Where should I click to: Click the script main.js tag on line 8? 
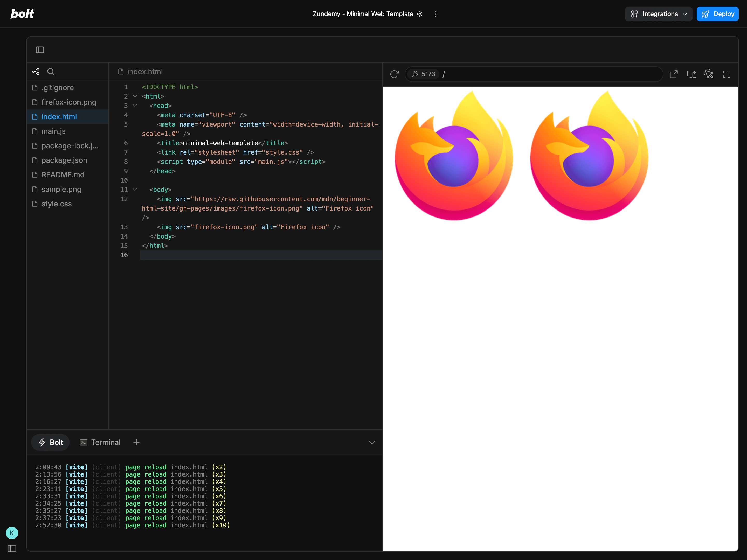pyautogui.click(x=241, y=162)
